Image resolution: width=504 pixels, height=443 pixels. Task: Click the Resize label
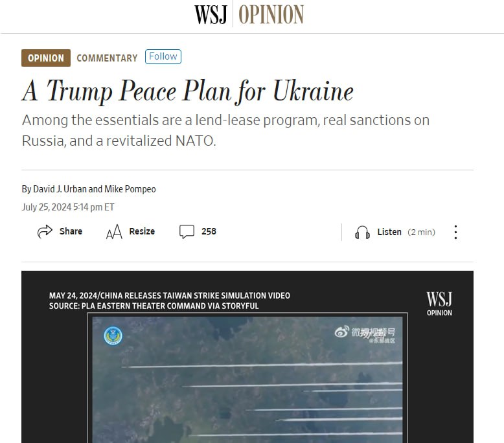(142, 231)
